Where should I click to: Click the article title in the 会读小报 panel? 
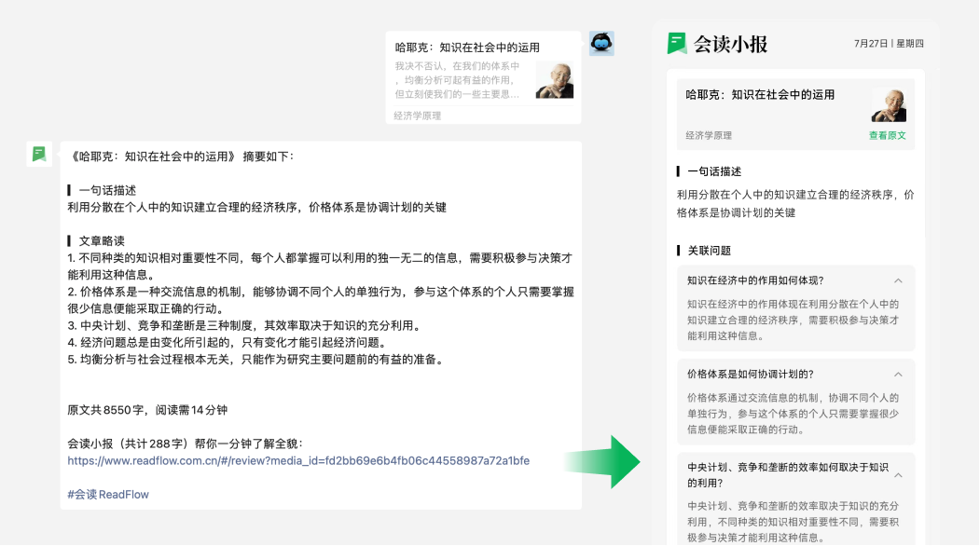pos(760,95)
